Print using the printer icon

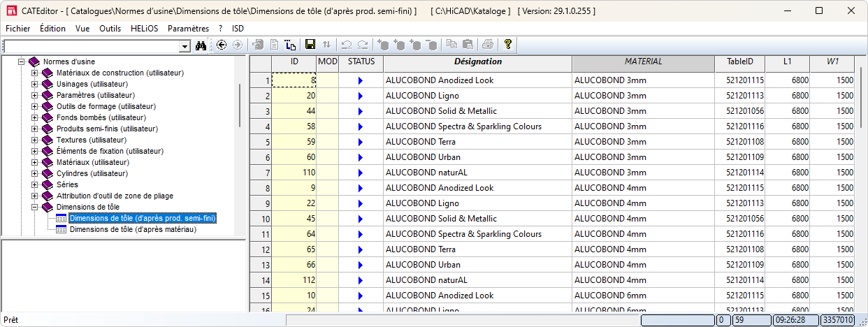click(x=488, y=45)
